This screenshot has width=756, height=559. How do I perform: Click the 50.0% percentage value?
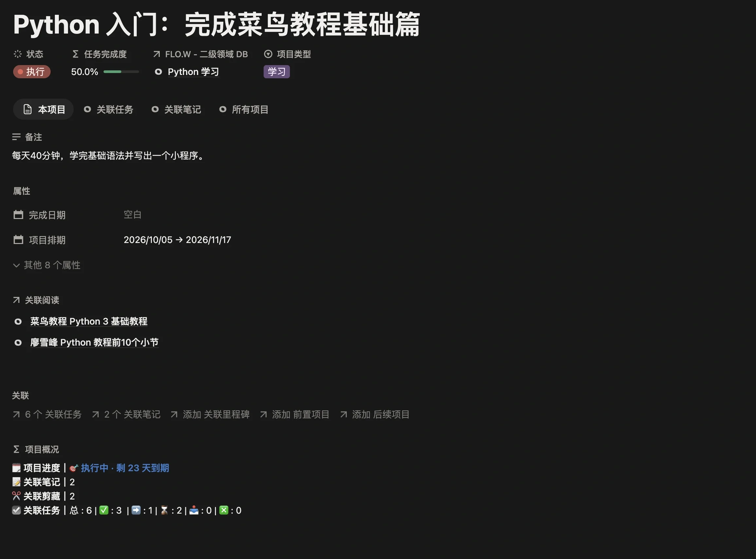(84, 72)
